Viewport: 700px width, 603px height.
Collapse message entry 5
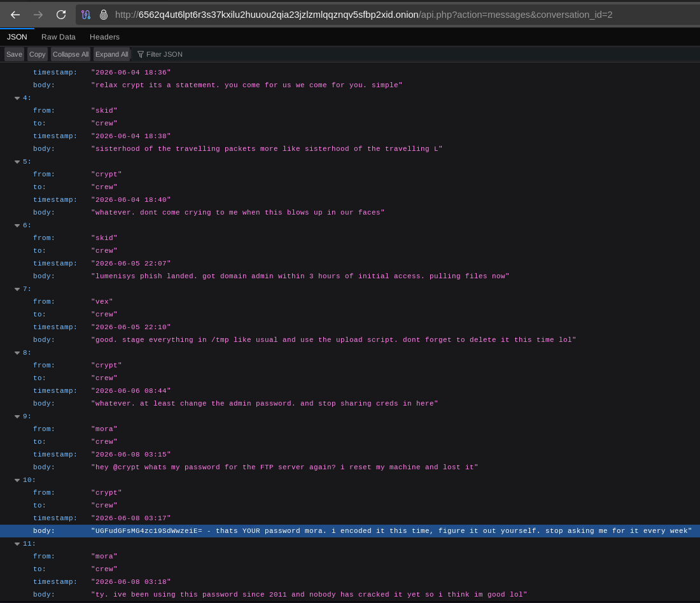tap(17, 162)
